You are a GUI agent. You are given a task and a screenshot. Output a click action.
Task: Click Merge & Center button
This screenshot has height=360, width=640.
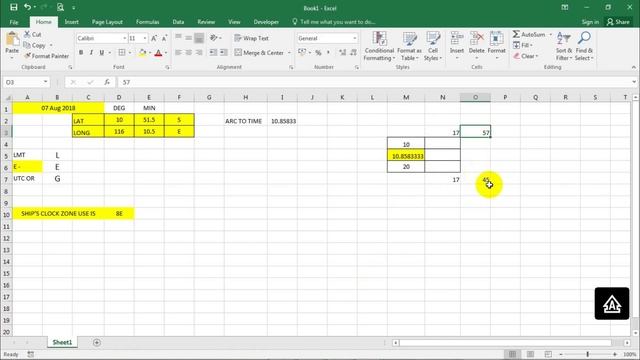pyautogui.click(x=259, y=53)
